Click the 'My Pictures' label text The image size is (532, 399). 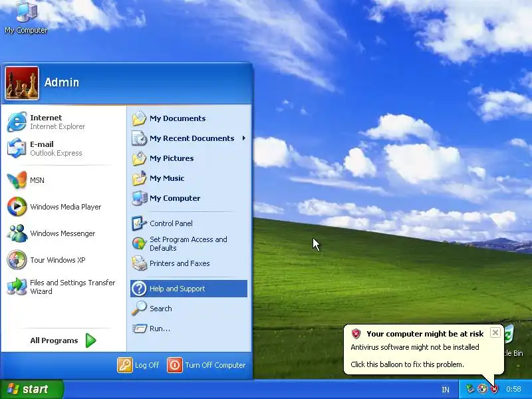(172, 158)
